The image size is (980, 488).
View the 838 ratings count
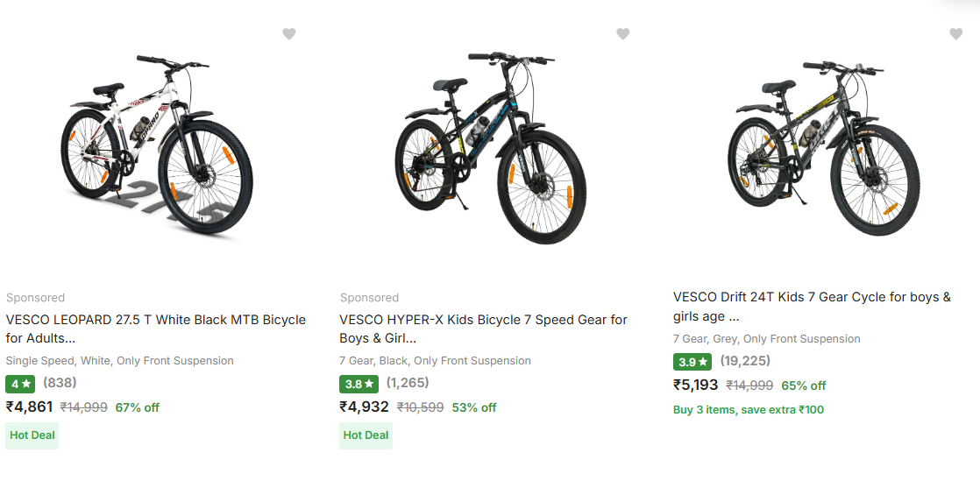click(x=60, y=383)
